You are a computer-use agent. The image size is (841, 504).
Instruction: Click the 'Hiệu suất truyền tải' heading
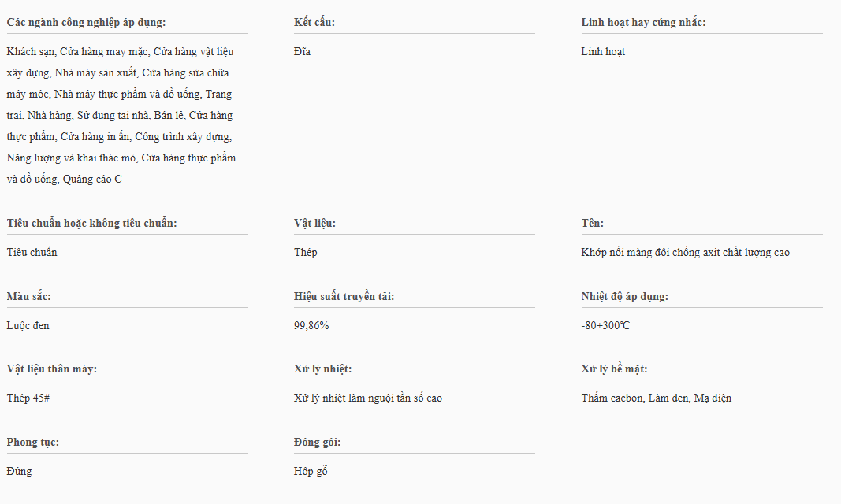(344, 296)
